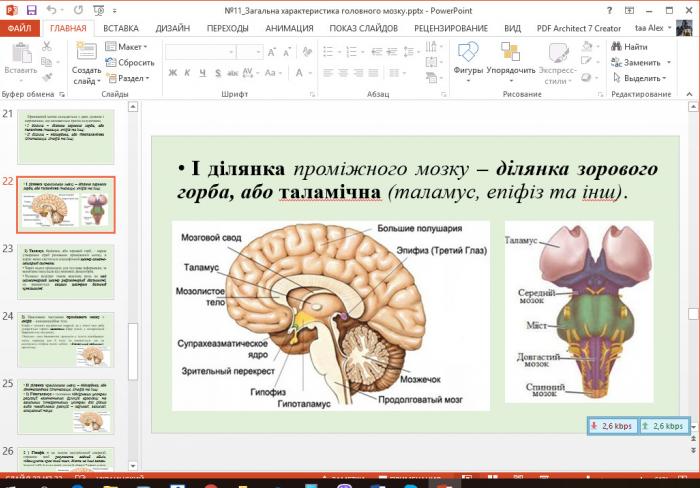Click the Сбросить slide reset button
This screenshot has height=488, width=700.
pyautogui.click(x=129, y=62)
